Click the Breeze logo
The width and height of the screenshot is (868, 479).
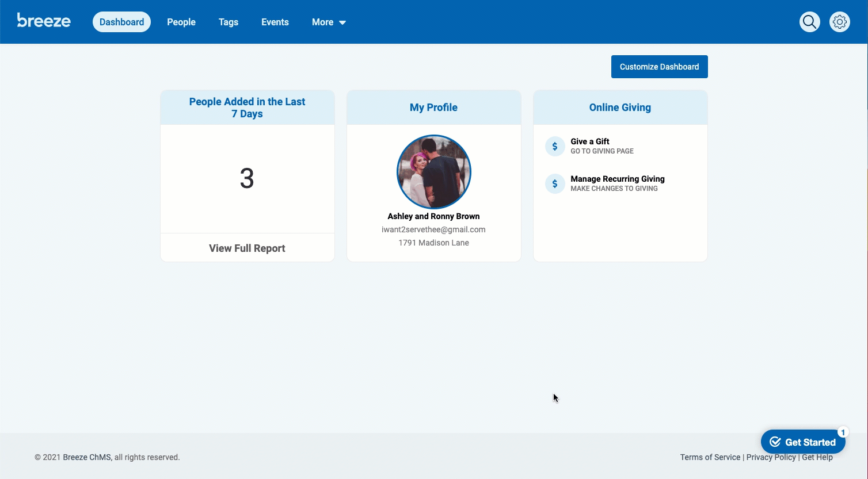44,21
